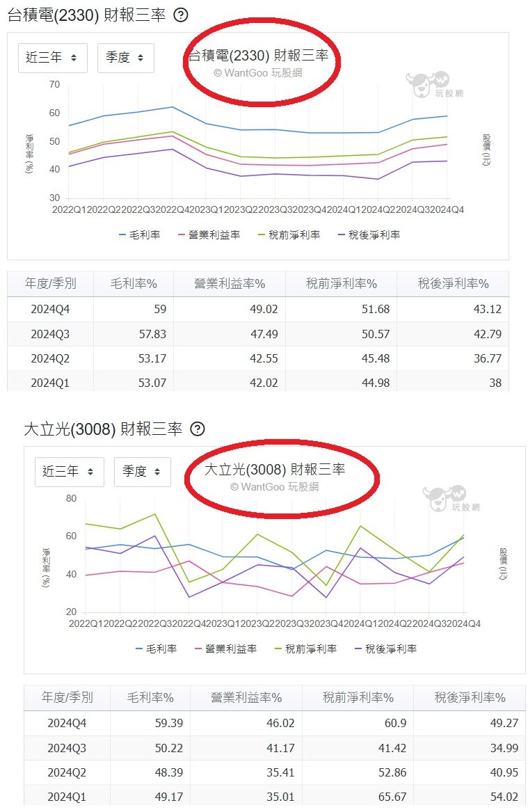This screenshot has height=812, width=528.
Task: Click 營業利益率% column header in 大立光 table
Action: point(246,697)
